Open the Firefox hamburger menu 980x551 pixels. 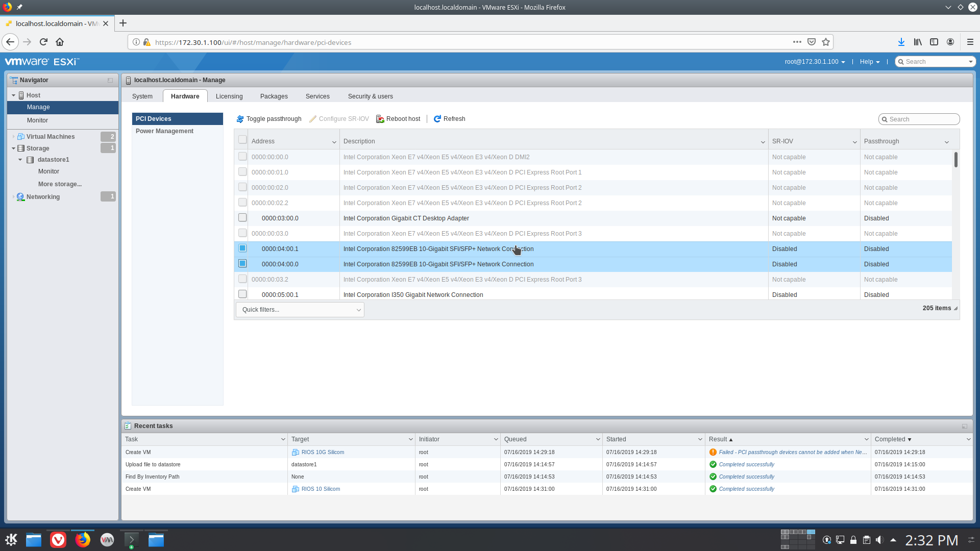click(x=970, y=42)
